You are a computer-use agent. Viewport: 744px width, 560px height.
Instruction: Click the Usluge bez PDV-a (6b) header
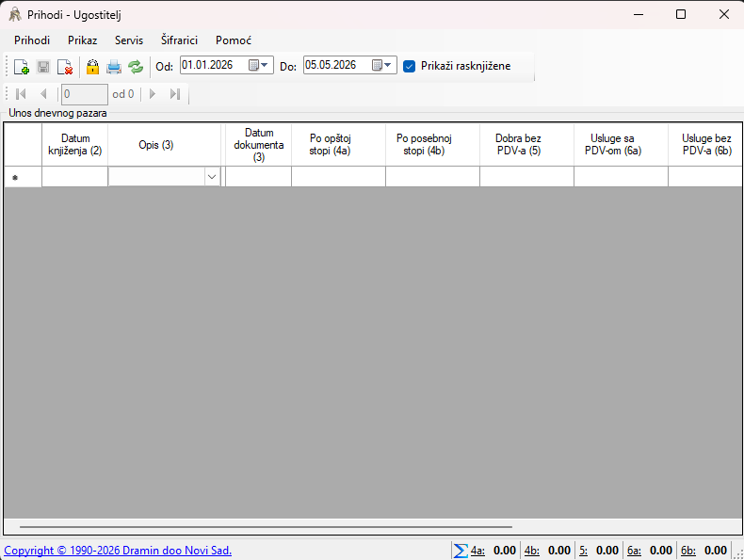tap(705, 145)
